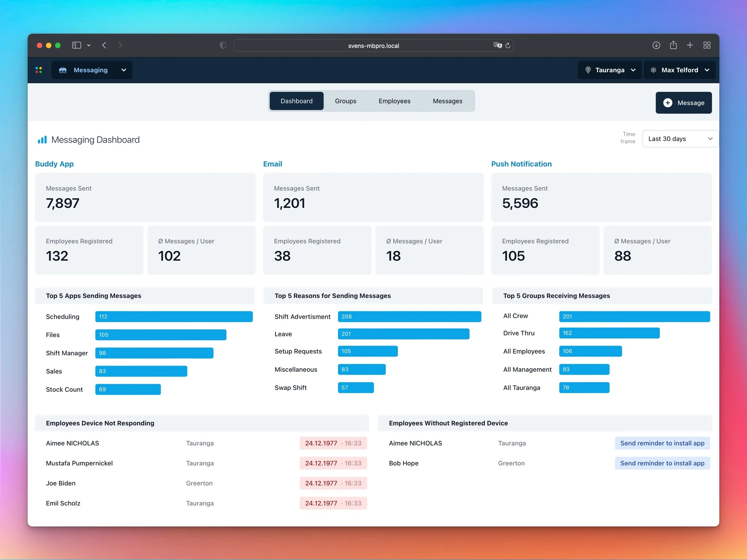Click the gear icon beside Max Telford
The height and width of the screenshot is (560, 747).
click(x=653, y=70)
